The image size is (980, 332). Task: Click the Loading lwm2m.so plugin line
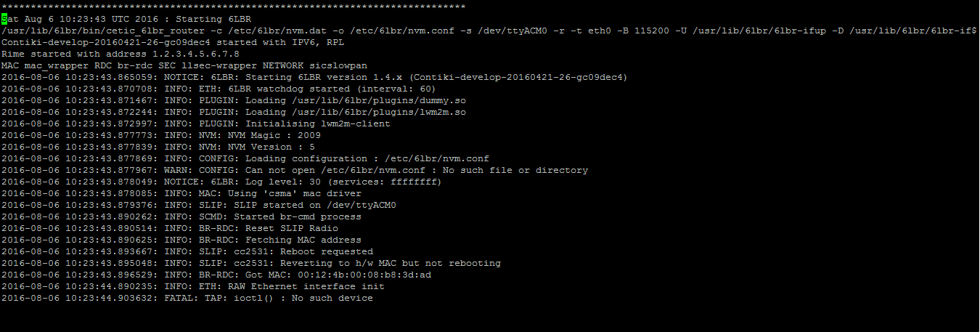pos(234,112)
